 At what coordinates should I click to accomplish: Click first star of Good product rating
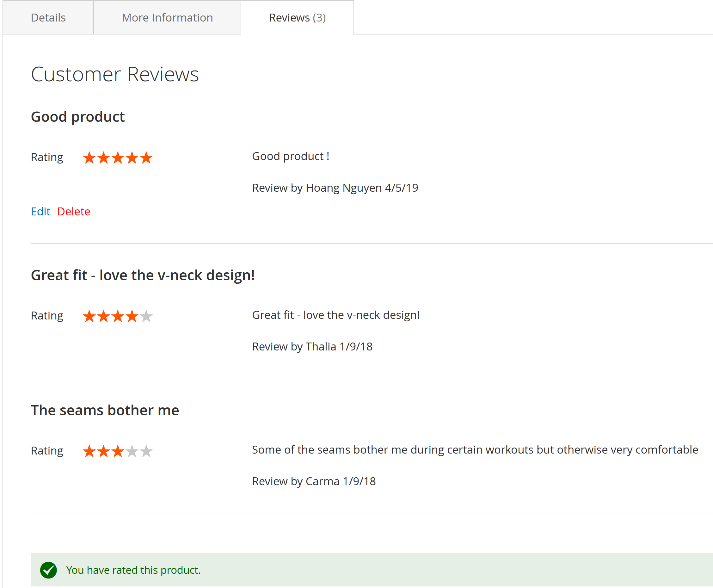pyautogui.click(x=89, y=158)
